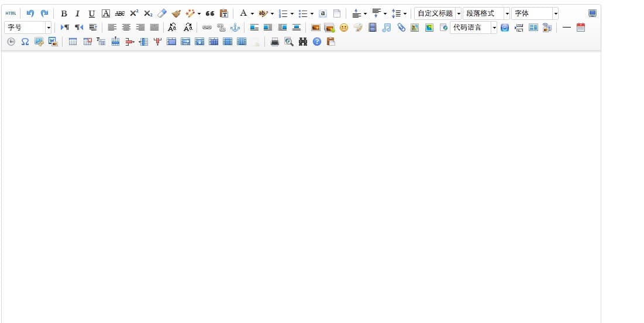Open find and replace binoculars icon
The width and height of the screenshot is (644, 323).
(x=303, y=42)
